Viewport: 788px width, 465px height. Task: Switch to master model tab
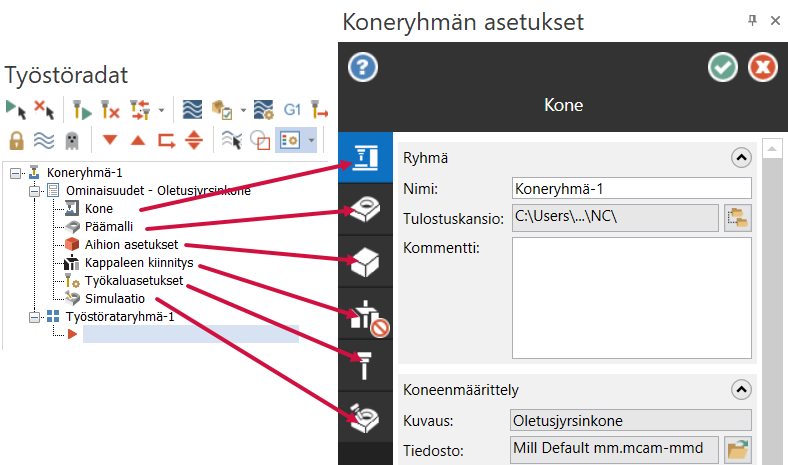click(x=365, y=209)
